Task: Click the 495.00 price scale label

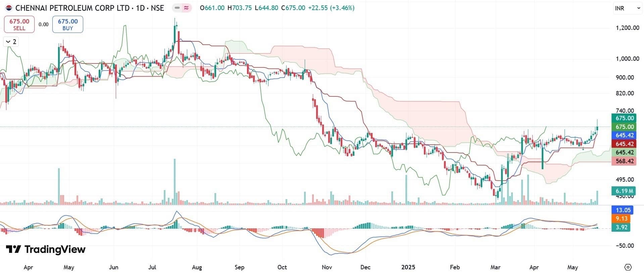Action: [x=625, y=180]
